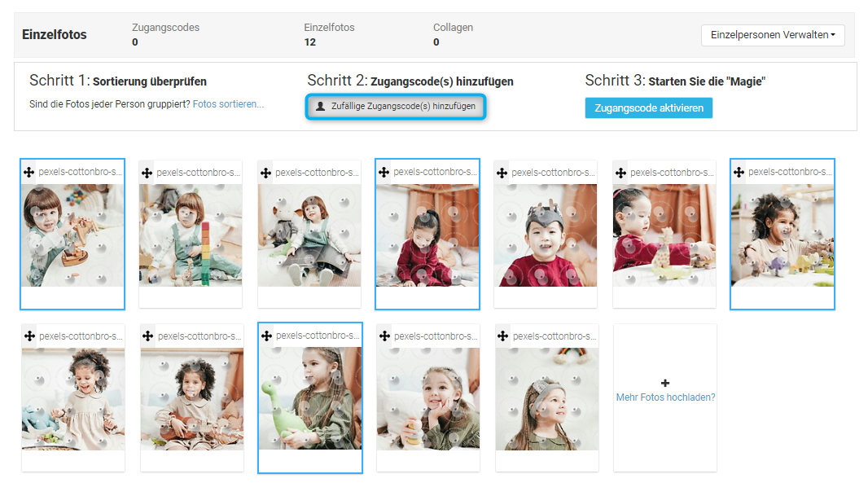Click move handle on the chin-on-hand girl photo
This screenshot has height=496, width=868.
tap(384, 336)
